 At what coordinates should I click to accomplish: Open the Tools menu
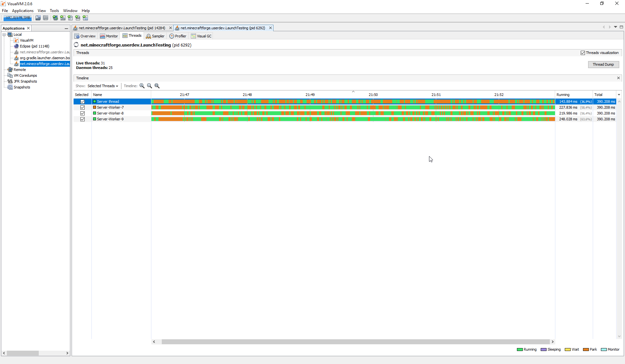pos(54,11)
